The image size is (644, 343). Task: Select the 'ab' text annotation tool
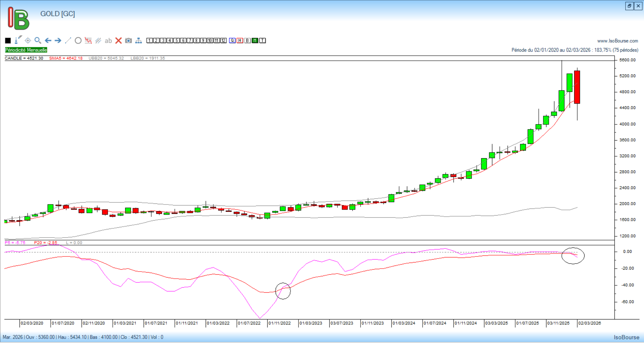tap(108, 41)
